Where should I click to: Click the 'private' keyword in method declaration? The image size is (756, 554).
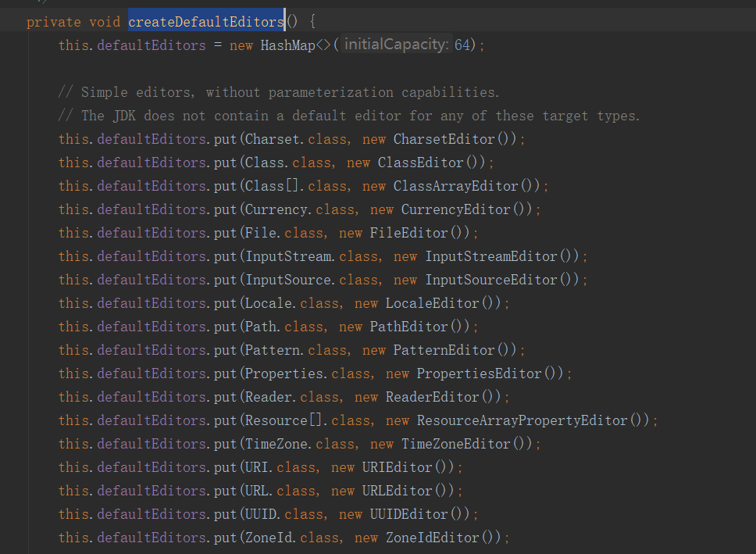[x=54, y=22]
